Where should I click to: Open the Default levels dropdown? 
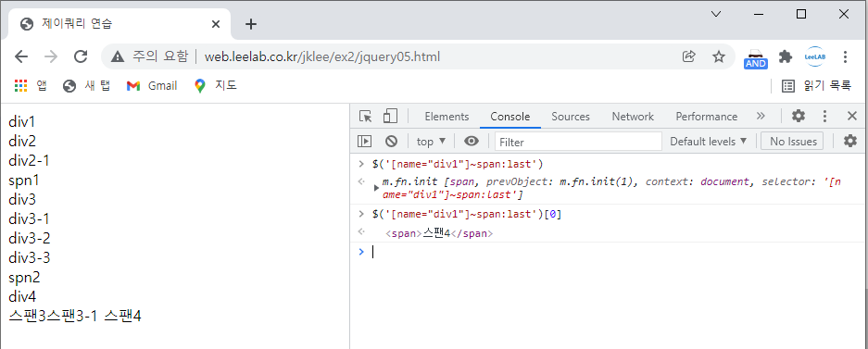click(x=708, y=142)
